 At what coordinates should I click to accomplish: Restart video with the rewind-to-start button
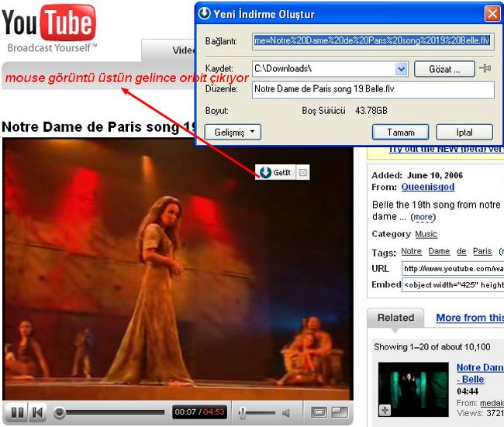point(37,412)
